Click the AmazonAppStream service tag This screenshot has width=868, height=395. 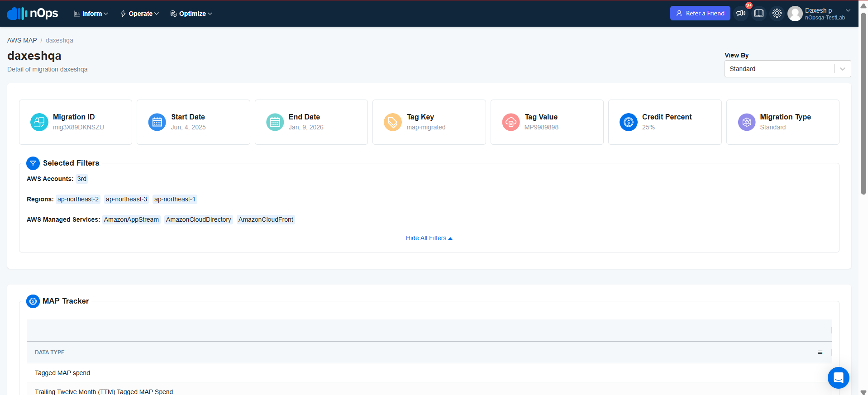pyautogui.click(x=131, y=219)
